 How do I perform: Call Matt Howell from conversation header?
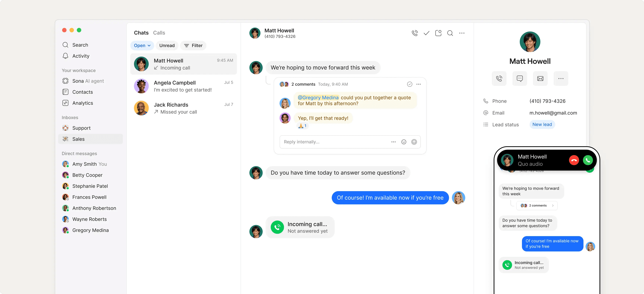[414, 33]
